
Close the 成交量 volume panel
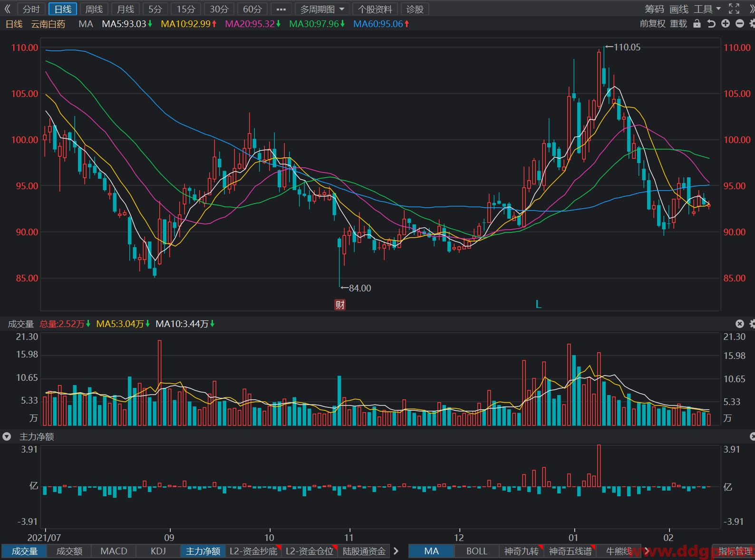coord(739,324)
